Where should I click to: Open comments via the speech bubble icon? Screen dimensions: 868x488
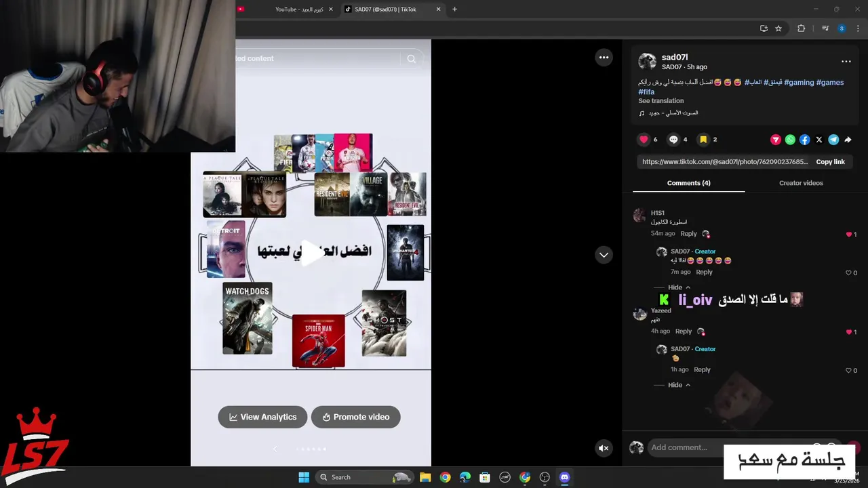click(x=673, y=140)
